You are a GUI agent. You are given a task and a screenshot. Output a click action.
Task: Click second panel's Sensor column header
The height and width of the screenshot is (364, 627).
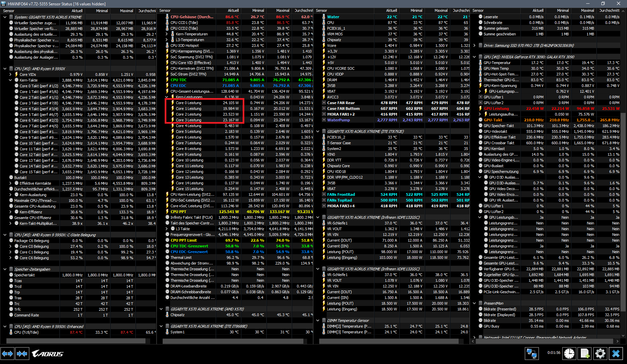pyautogui.click(x=187, y=11)
